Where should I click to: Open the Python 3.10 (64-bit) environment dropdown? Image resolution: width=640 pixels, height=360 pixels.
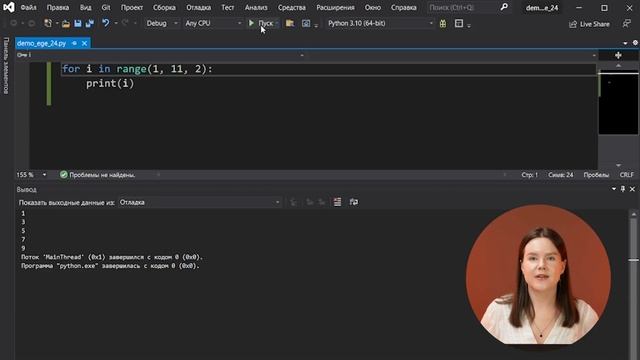380,24
